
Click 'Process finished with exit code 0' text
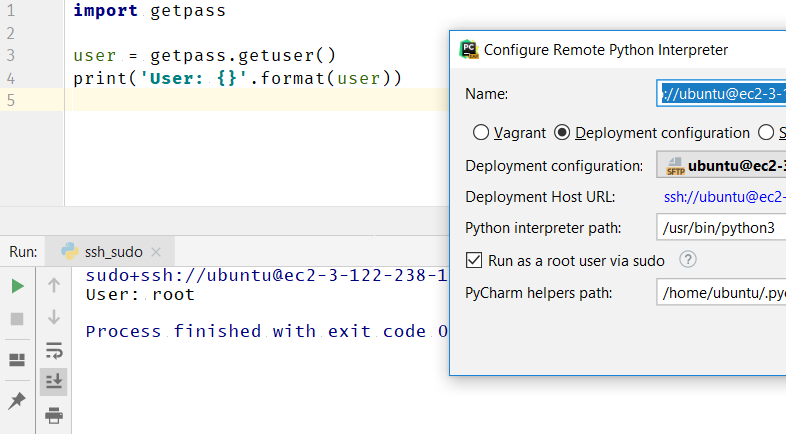tap(267, 331)
